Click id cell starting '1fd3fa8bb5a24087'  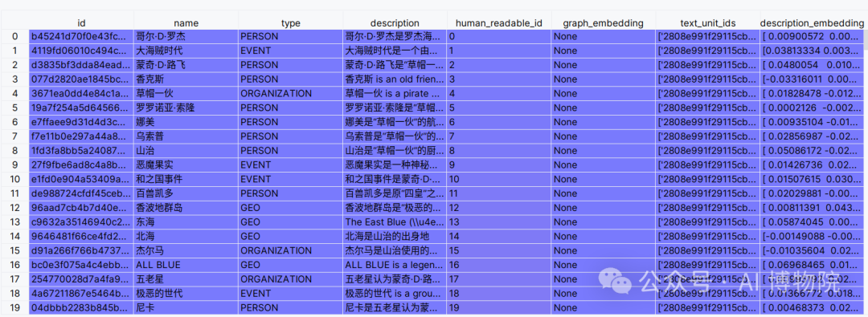[81, 150]
